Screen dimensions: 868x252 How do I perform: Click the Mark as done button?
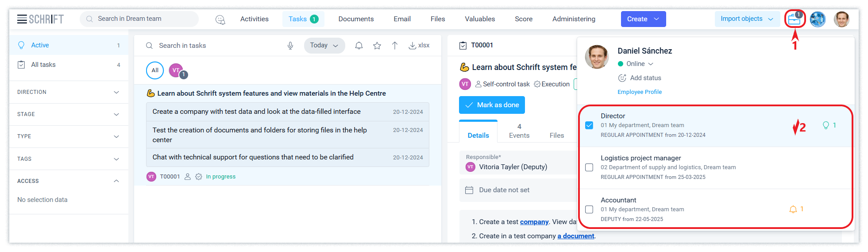pos(492,105)
